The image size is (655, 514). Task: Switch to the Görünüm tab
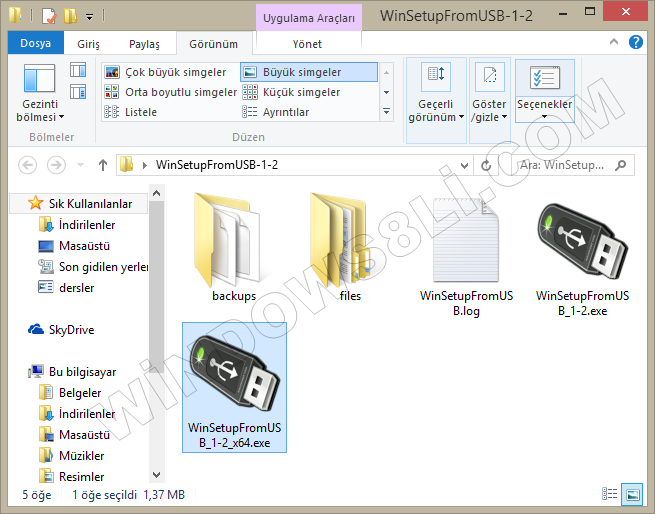click(x=213, y=44)
